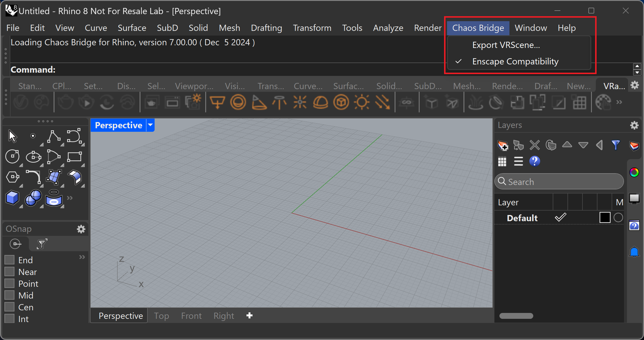Open Layers help question mark icon
The image size is (644, 340).
[x=534, y=161]
